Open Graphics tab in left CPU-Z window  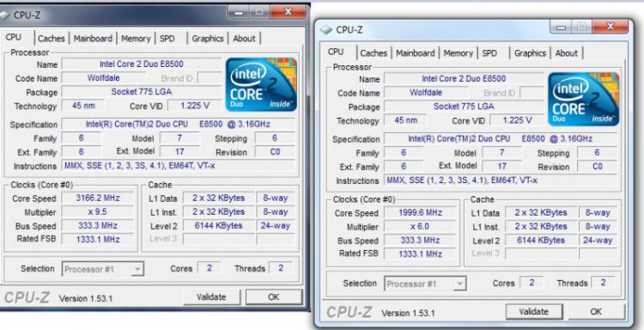(x=208, y=38)
